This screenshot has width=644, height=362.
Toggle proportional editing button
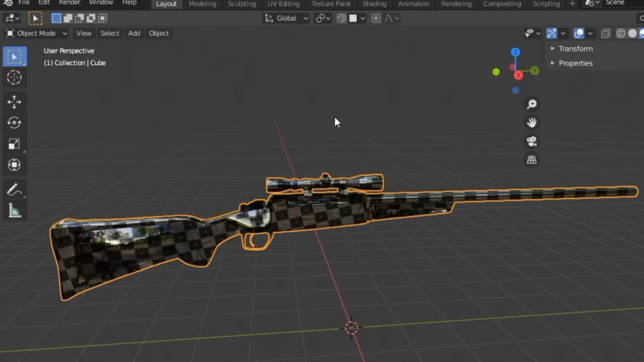click(376, 18)
